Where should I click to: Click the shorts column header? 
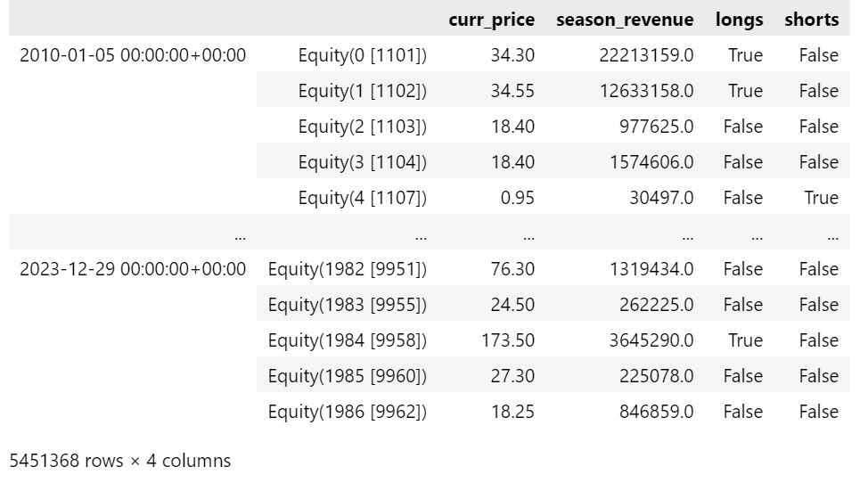(811, 20)
